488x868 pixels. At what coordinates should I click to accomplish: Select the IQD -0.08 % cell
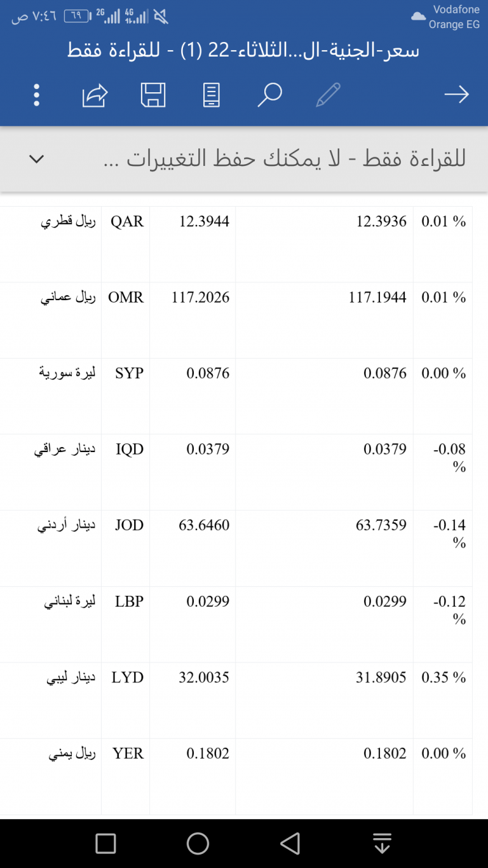(x=443, y=472)
